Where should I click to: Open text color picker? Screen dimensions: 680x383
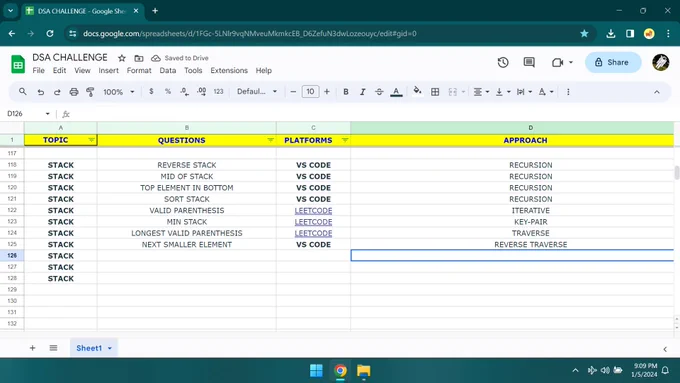pyautogui.click(x=396, y=92)
